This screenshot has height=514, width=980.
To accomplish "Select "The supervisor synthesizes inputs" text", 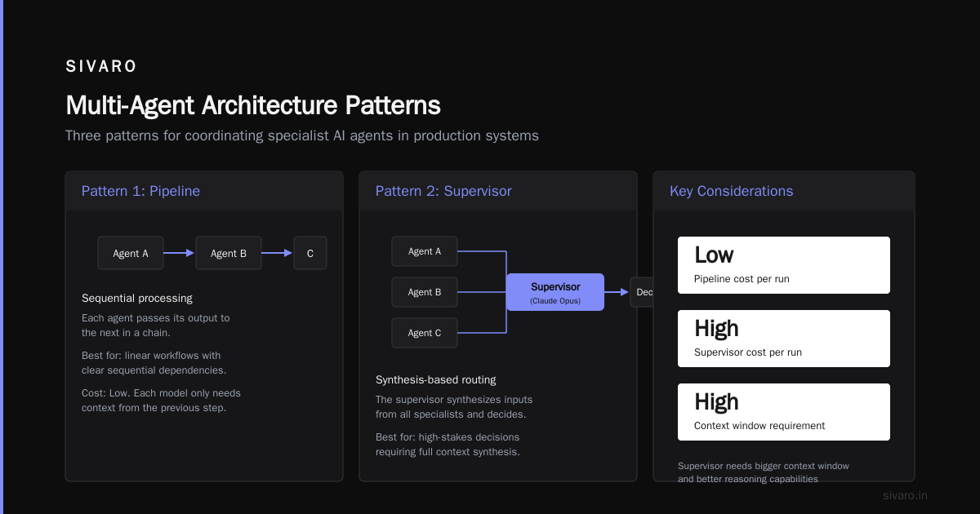I will coord(454,399).
